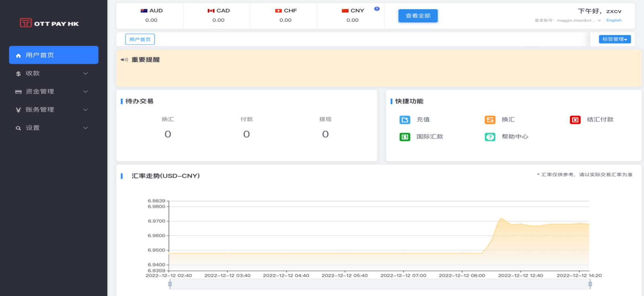The image size is (644, 296).
Task: Click the Canadian flag next to CAD
Action: tap(211, 11)
